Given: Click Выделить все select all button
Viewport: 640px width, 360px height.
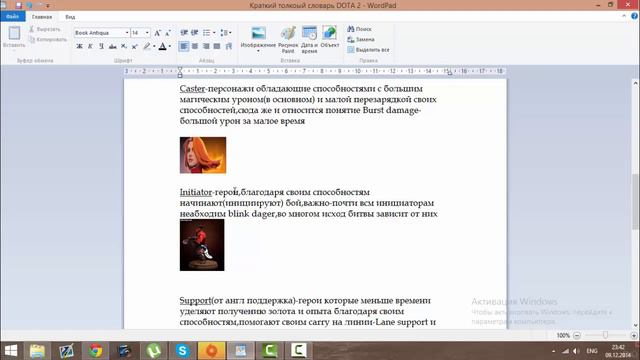Looking at the screenshot, I should [368, 50].
